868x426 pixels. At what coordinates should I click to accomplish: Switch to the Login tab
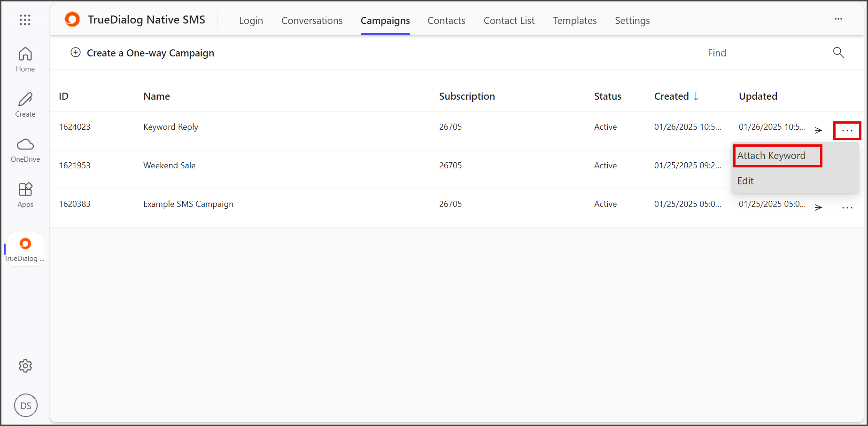click(251, 21)
